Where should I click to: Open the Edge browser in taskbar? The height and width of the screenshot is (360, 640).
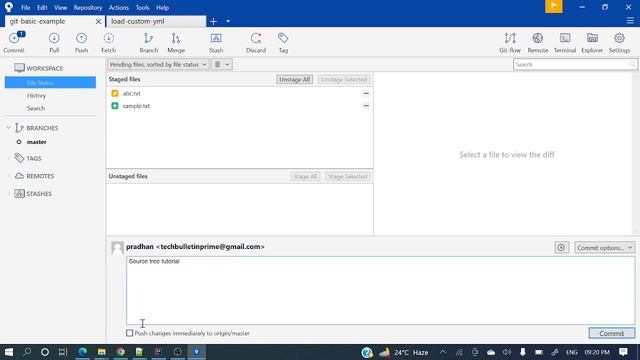coord(83,352)
